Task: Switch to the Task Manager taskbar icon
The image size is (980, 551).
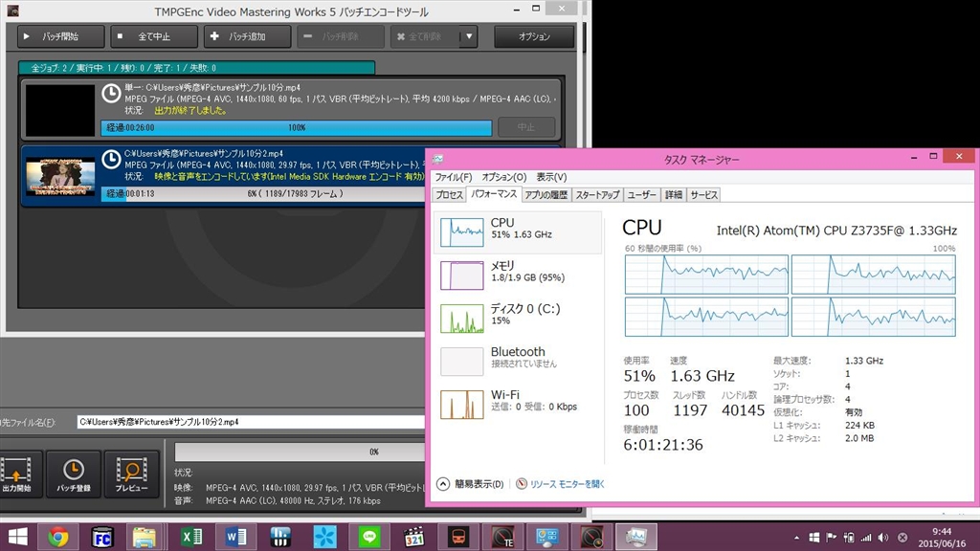Action: tap(635, 538)
